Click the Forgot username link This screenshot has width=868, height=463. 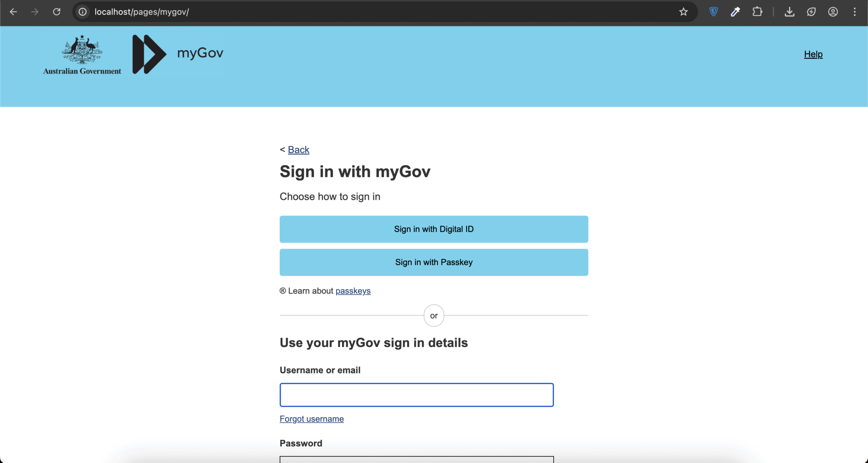(312, 419)
